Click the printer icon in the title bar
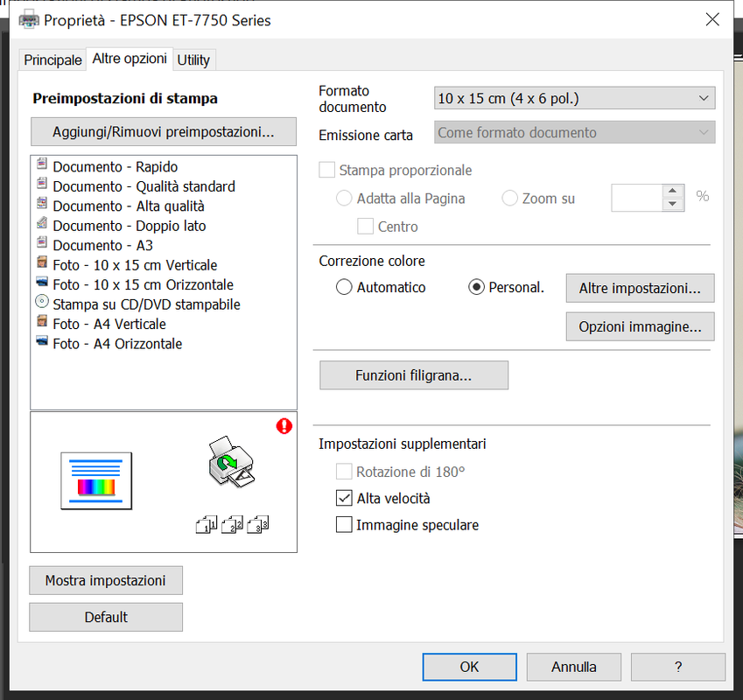Image resolution: width=743 pixels, height=700 pixels. [29, 20]
